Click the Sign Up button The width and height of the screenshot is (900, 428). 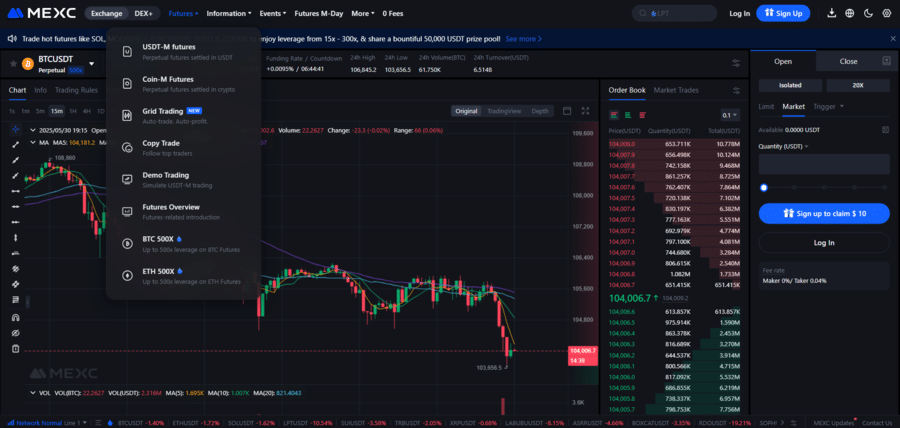783,13
